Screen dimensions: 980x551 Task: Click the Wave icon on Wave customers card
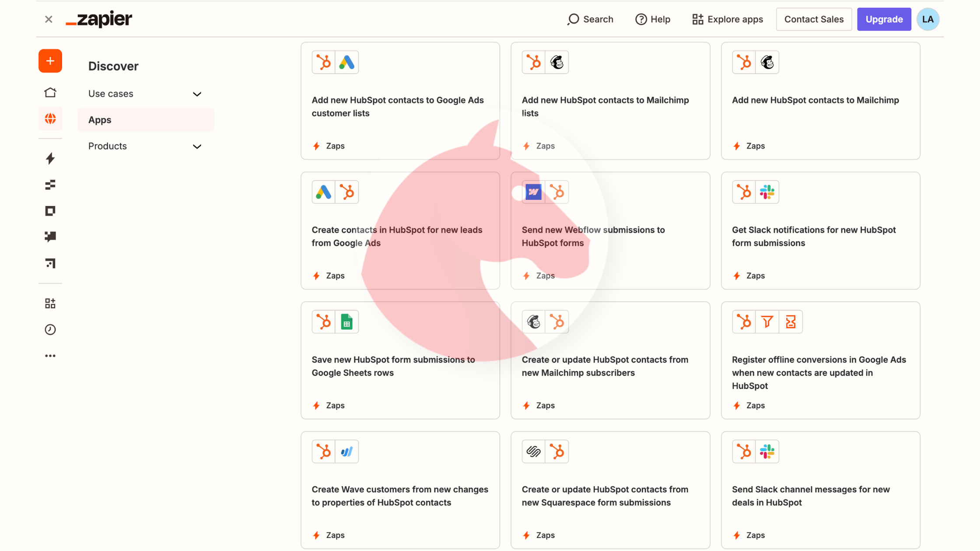point(347,452)
